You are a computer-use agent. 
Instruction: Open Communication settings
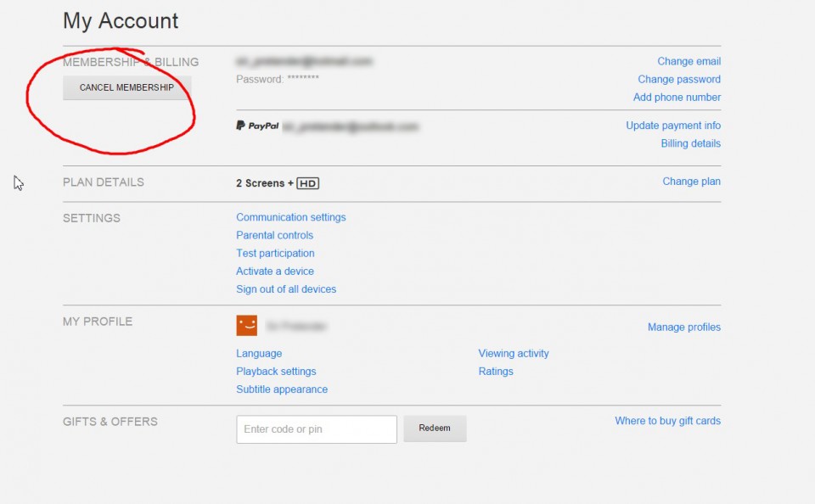pyautogui.click(x=290, y=217)
